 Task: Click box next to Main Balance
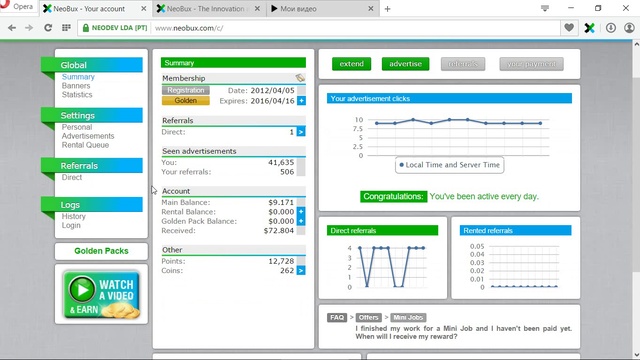301,202
